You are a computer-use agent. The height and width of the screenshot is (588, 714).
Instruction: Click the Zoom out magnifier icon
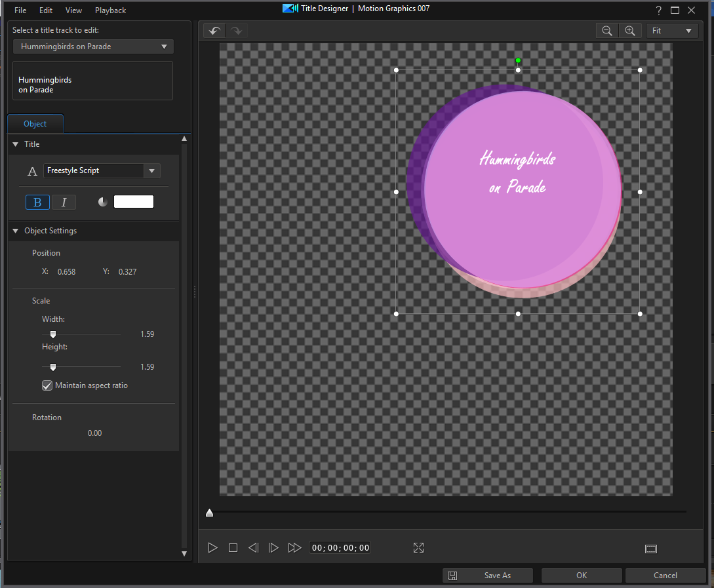(x=607, y=31)
